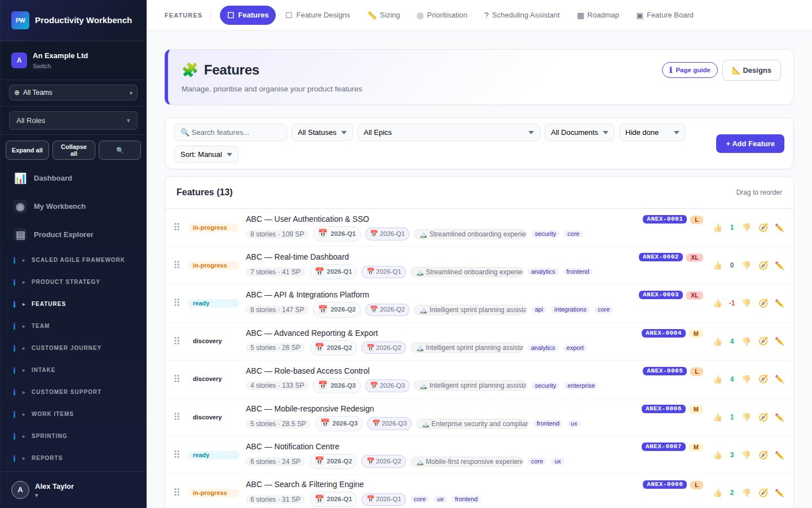The height and width of the screenshot is (508, 812).
Task: Open the sidebar search magnifier button
Action: [x=120, y=150]
